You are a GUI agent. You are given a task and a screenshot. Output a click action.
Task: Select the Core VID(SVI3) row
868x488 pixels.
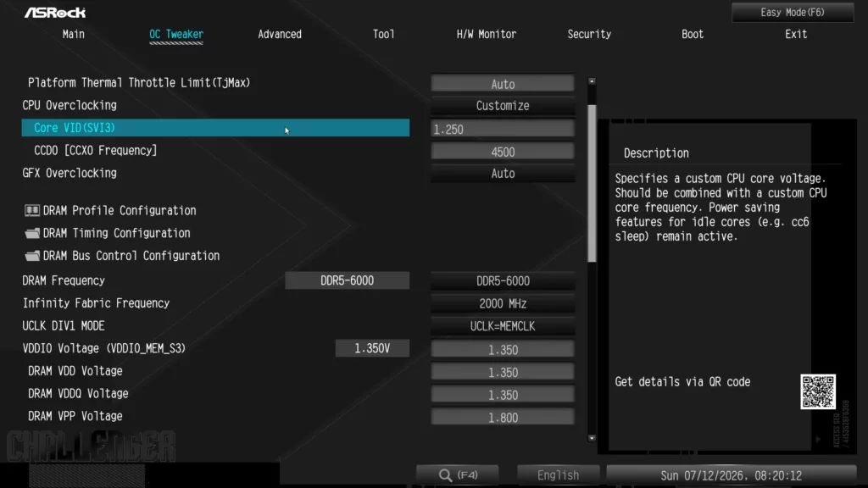pos(215,128)
